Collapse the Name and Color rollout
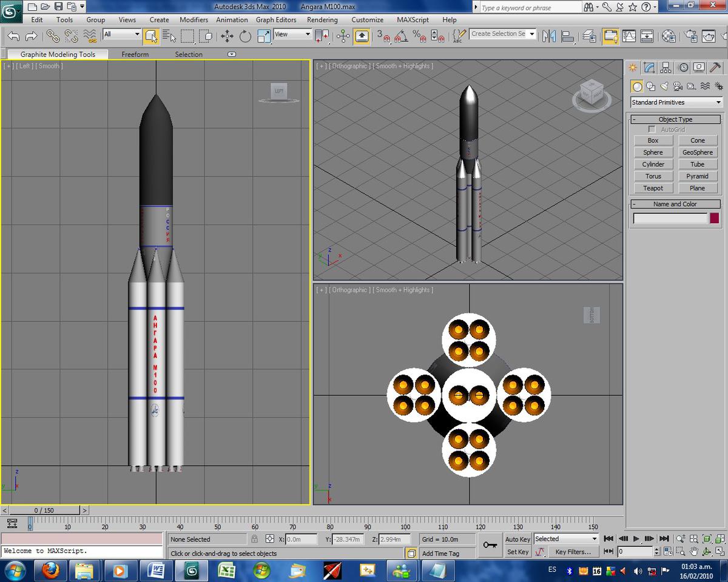728x582 pixels. pos(676,204)
